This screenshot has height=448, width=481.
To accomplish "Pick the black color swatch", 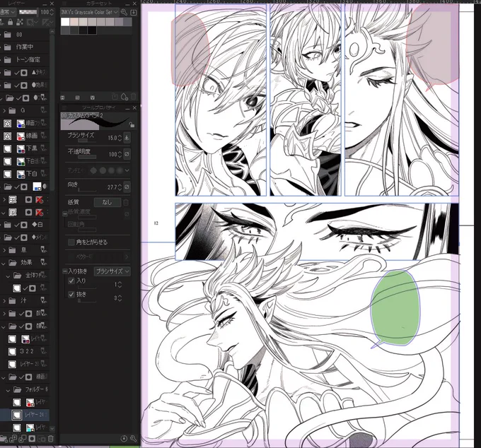I will pos(92,30).
